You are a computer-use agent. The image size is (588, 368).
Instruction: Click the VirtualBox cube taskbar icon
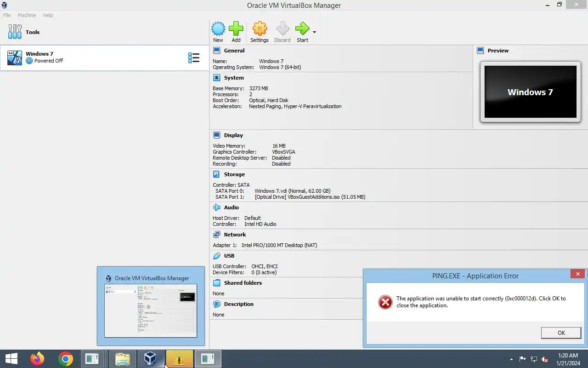(x=151, y=359)
